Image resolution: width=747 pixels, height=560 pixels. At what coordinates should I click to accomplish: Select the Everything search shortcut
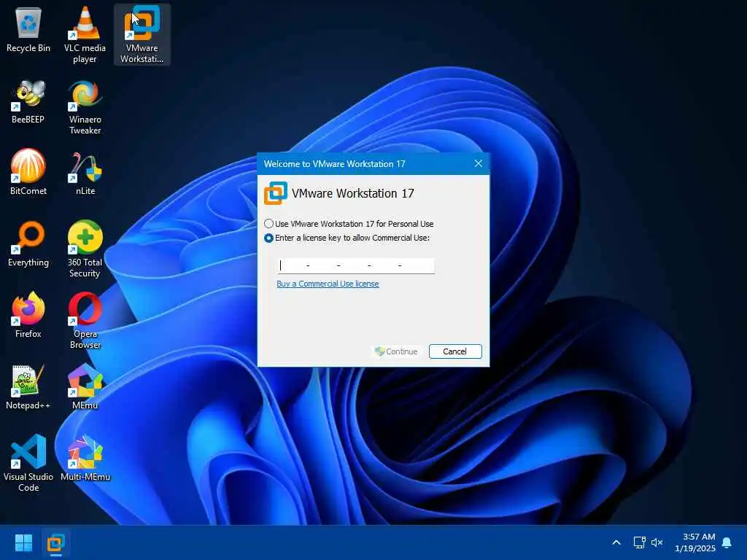point(28,244)
